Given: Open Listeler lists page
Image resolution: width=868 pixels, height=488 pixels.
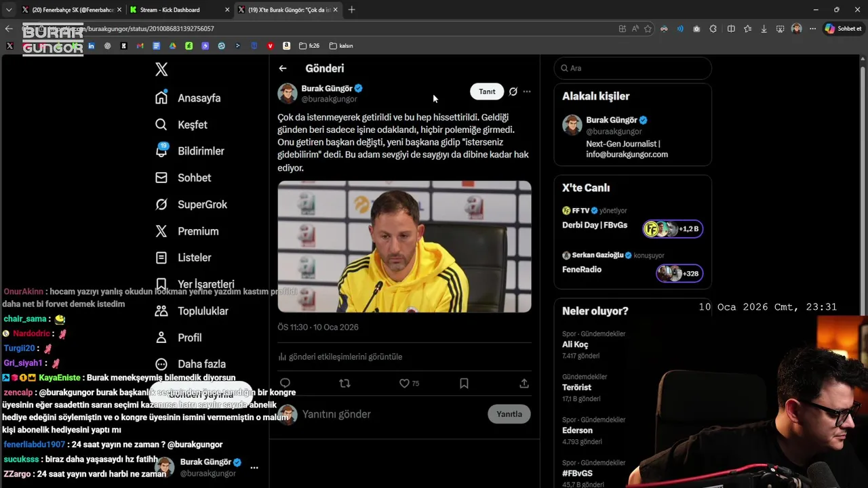Looking at the screenshot, I should tap(183, 258).
